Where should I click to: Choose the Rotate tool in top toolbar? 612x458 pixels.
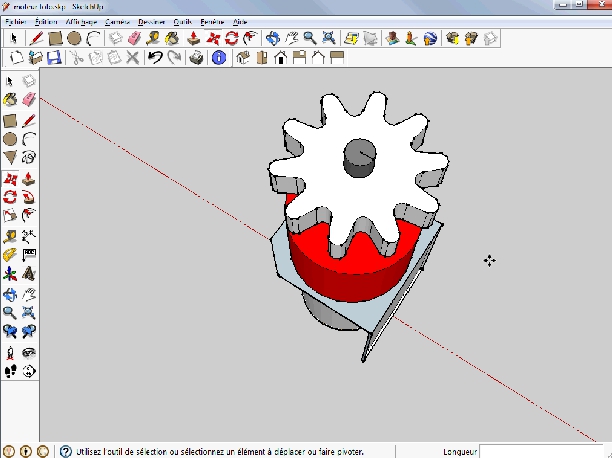[232, 38]
